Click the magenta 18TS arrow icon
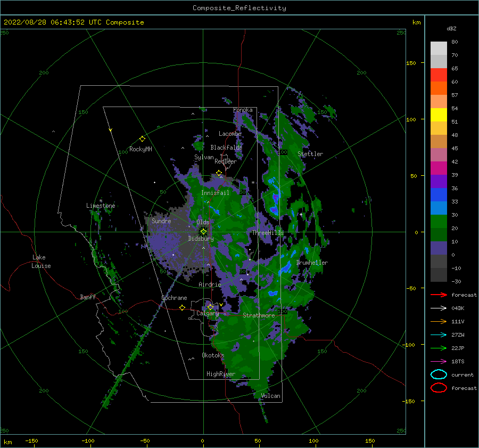 click(439, 362)
